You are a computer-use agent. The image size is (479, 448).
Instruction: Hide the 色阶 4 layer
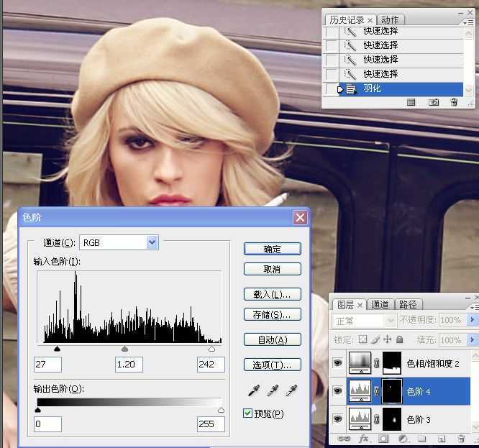pos(337,391)
